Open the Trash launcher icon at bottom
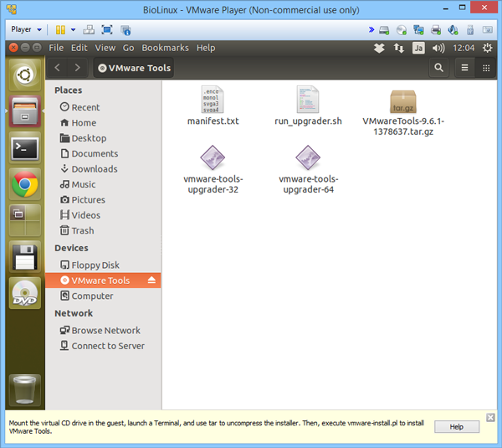This screenshot has height=448, width=502. pyautogui.click(x=25, y=390)
